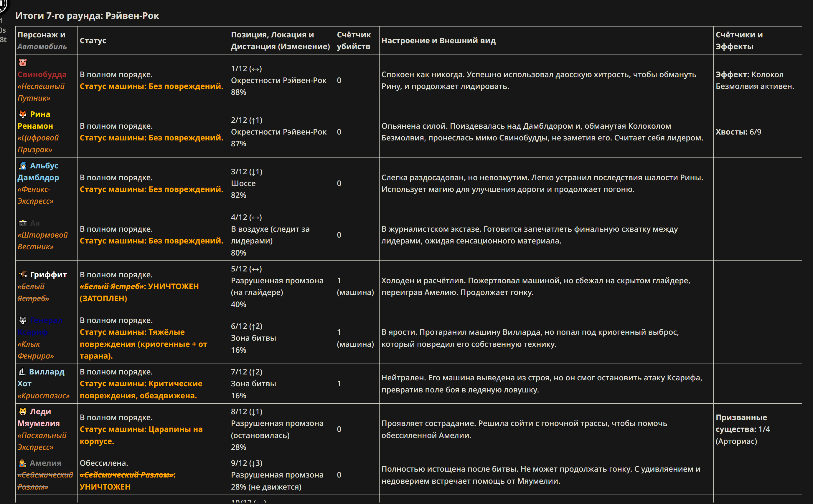This screenshot has height=504, width=813.
Task: Select the grey name Амелия
Action: (x=45, y=463)
